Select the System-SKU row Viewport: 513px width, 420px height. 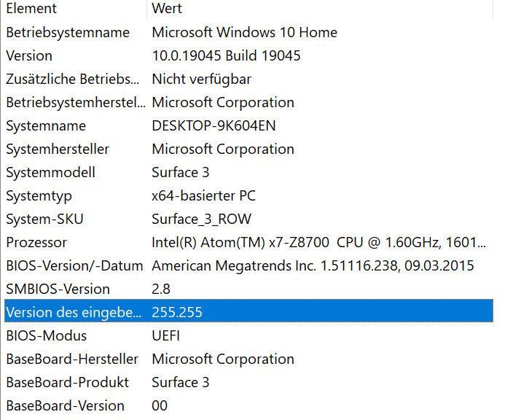[43, 219]
